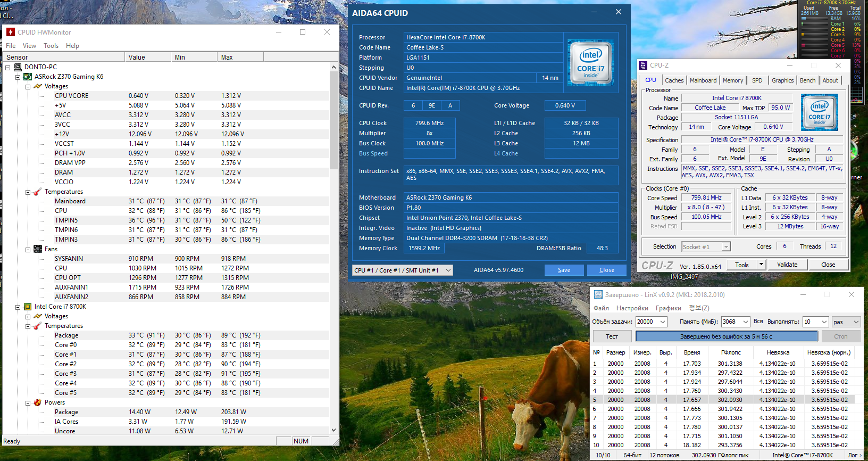Screen dimensions: 868x461
Task: Click the HWMonitor vertical scrollbar thumb
Action: click(334, 120)
